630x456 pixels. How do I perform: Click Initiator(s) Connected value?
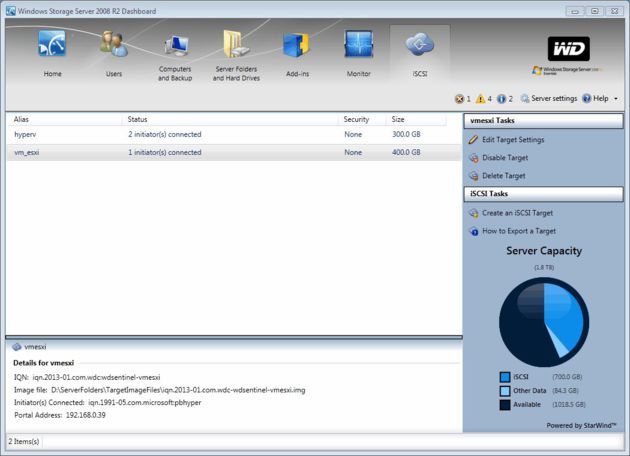tap(145, 403)
